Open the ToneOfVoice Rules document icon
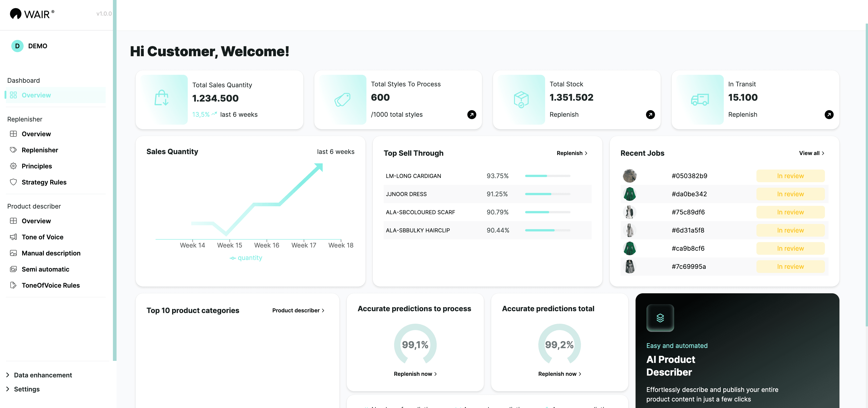 [x=13, y=285]
